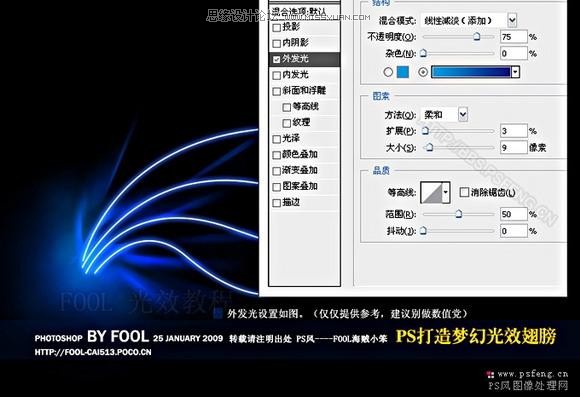Click the range field showing 50
This screenshot has width=580, height=397.
[x=513, y=214]
